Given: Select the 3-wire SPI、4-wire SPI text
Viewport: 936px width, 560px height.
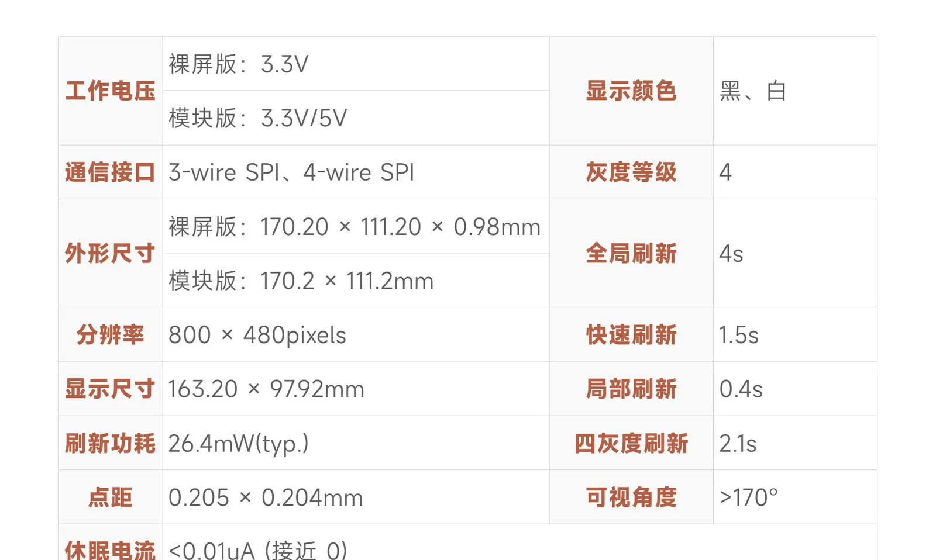Looking at the screenshot, I should [291, 172].
